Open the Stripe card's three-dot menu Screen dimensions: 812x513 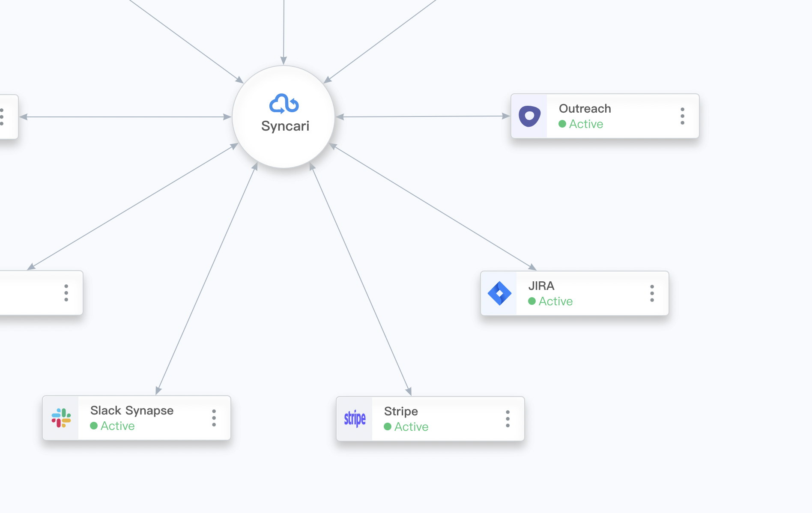click(x=507, y=419)
